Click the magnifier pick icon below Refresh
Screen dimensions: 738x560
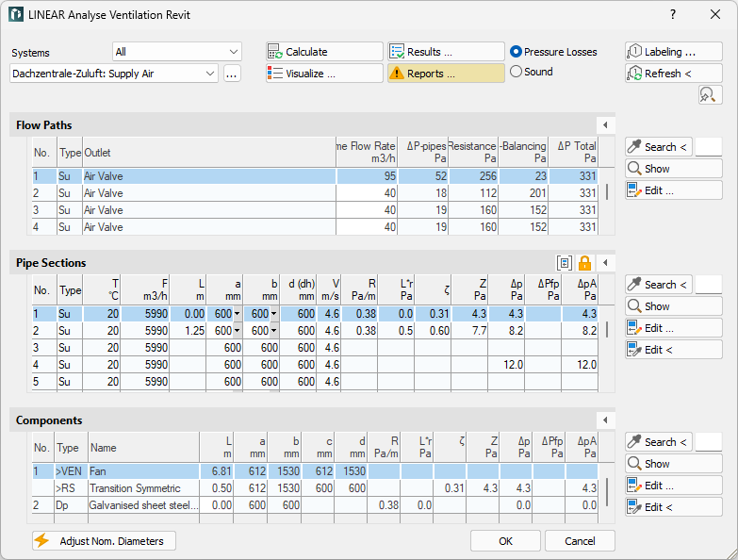710,95
